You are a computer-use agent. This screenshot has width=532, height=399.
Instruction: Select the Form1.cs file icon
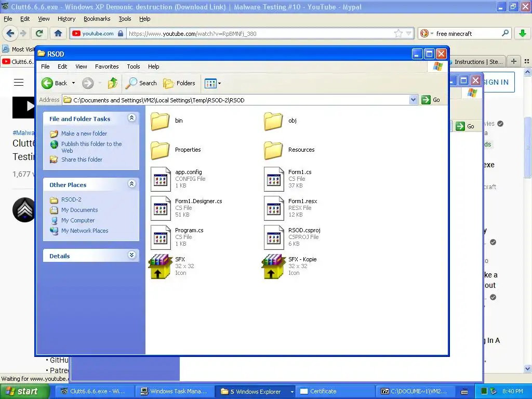click(274, 179)
